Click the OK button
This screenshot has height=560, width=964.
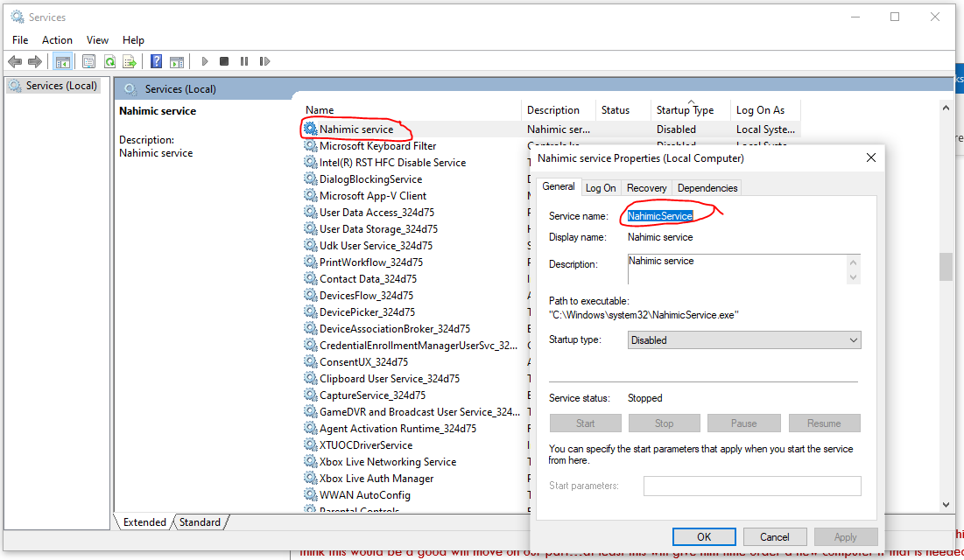click(704, 536)
